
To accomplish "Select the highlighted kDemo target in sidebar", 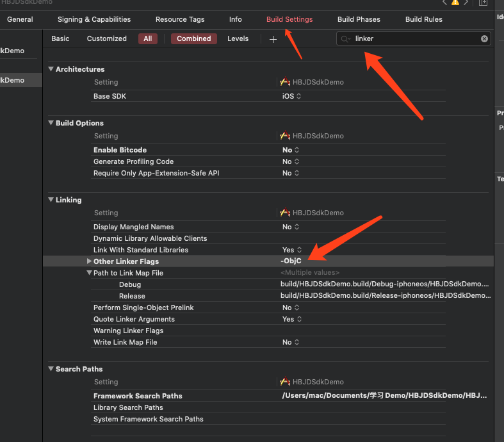I will click(21, 80).
